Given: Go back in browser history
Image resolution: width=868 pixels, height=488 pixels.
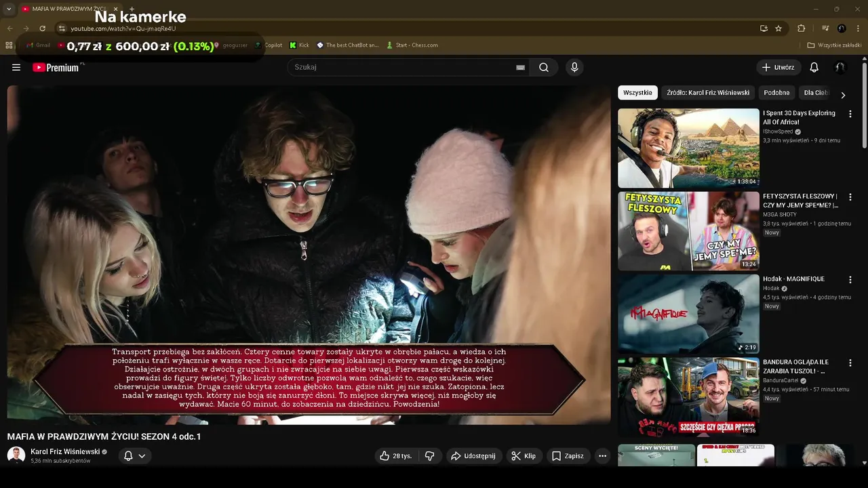Looking at the screenshot, I should 9,28.
